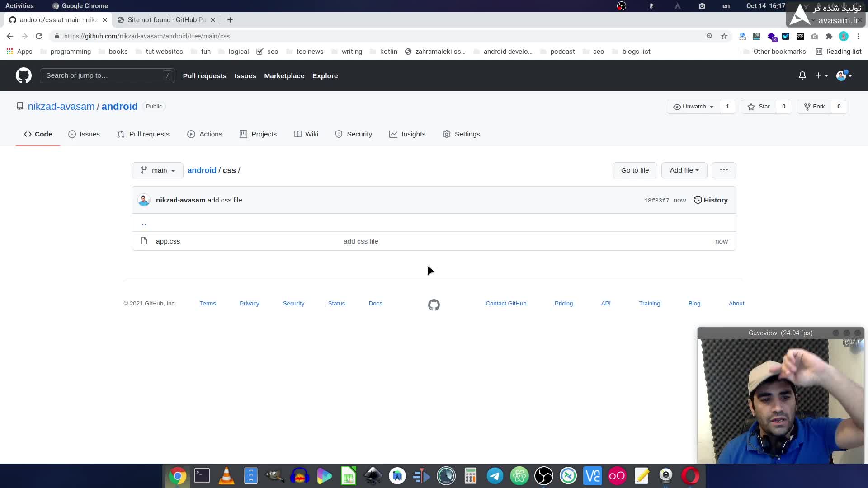Switch to the Issues tab
Screen dimensions: 868x488
[x=84, y=134]
